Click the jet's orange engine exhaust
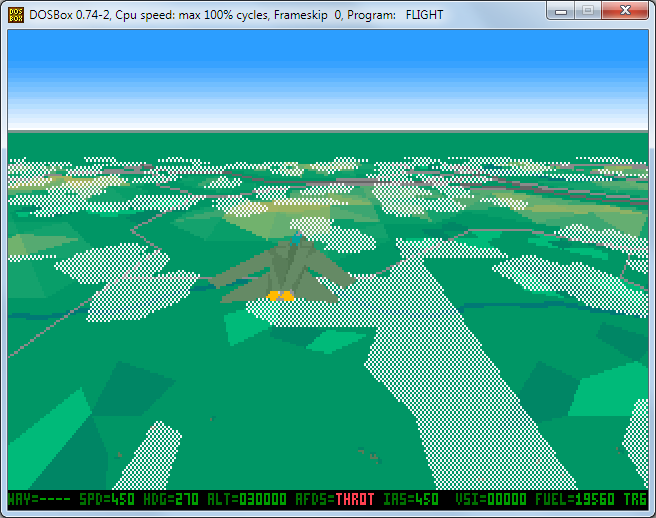The height and width of the screenshot is (518, 656). pos(281,296)
